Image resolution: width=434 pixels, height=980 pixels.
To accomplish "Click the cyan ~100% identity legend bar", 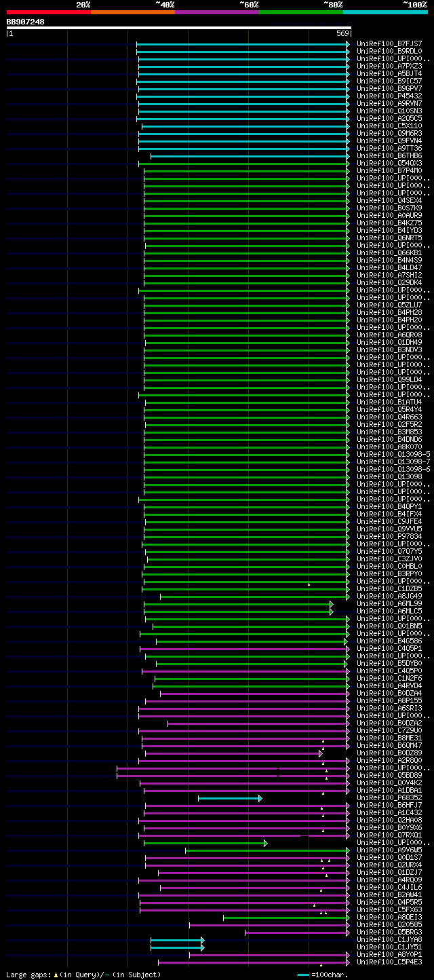I will pos(385,12).
